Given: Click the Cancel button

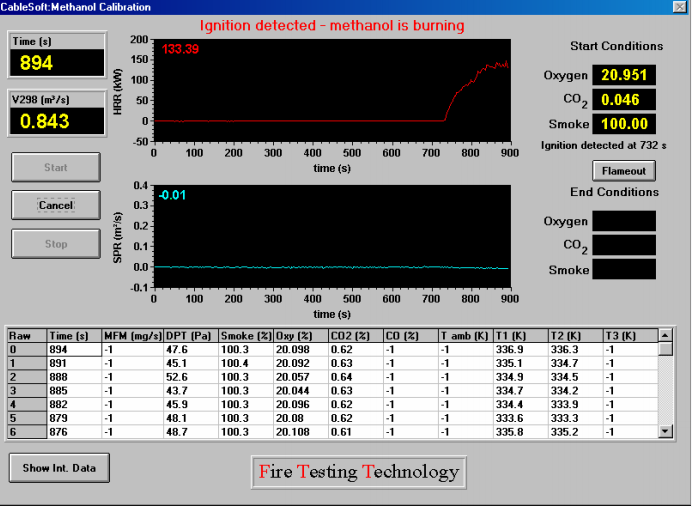Looking at the screenshot, I should pos(56,205).
